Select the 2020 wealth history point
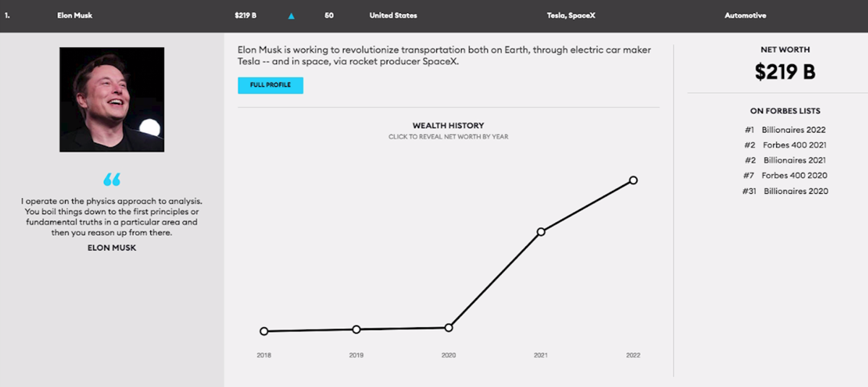This screenshot has height=387, width=868. 448,328
